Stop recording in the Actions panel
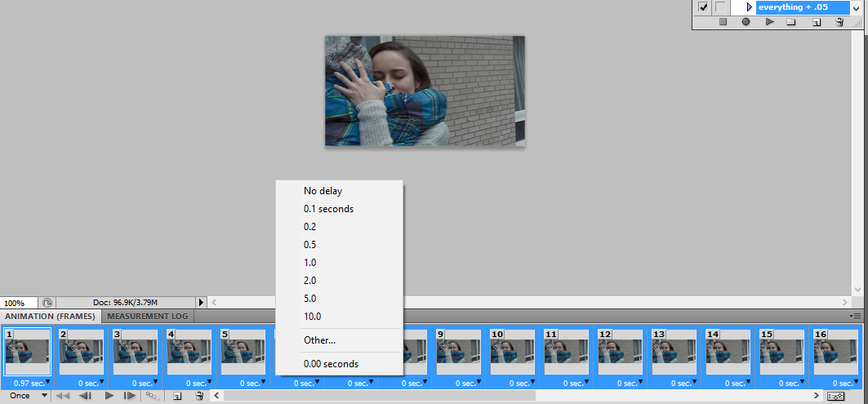 (723, 22)
